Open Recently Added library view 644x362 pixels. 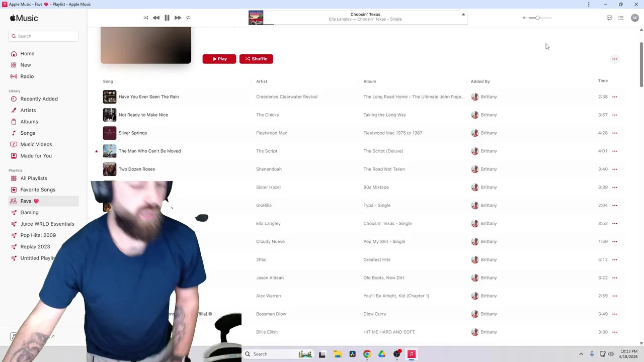point(39,99)
